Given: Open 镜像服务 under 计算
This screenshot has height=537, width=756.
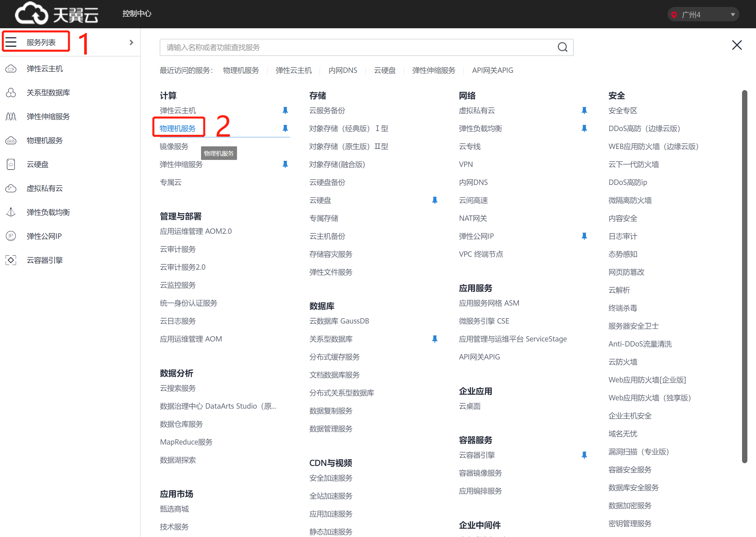Looking at the screenshot, I should coord(174,146).
